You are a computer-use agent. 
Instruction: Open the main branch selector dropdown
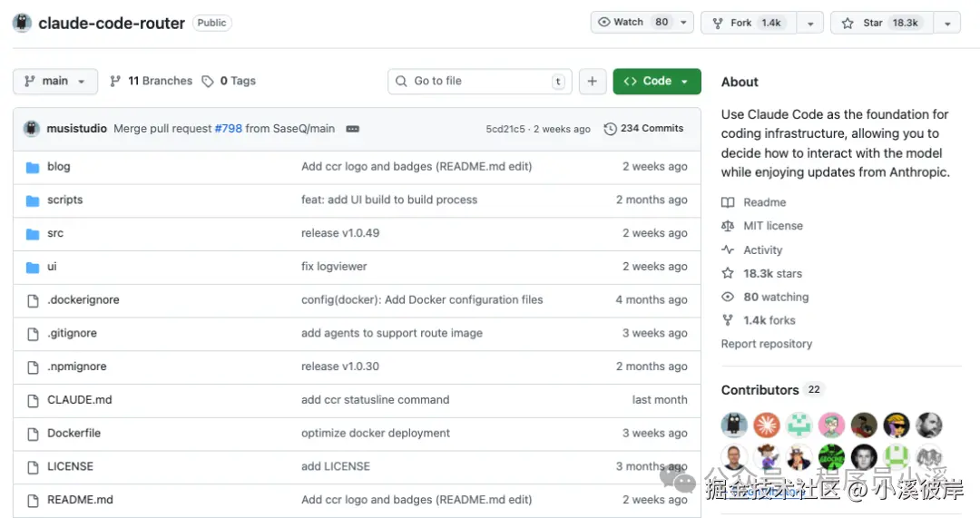point(55,82)
